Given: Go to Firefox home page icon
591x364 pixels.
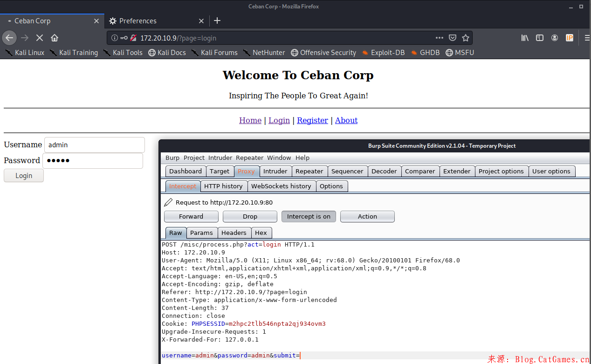Looking at the screenshot, I should tap(55, 38).
